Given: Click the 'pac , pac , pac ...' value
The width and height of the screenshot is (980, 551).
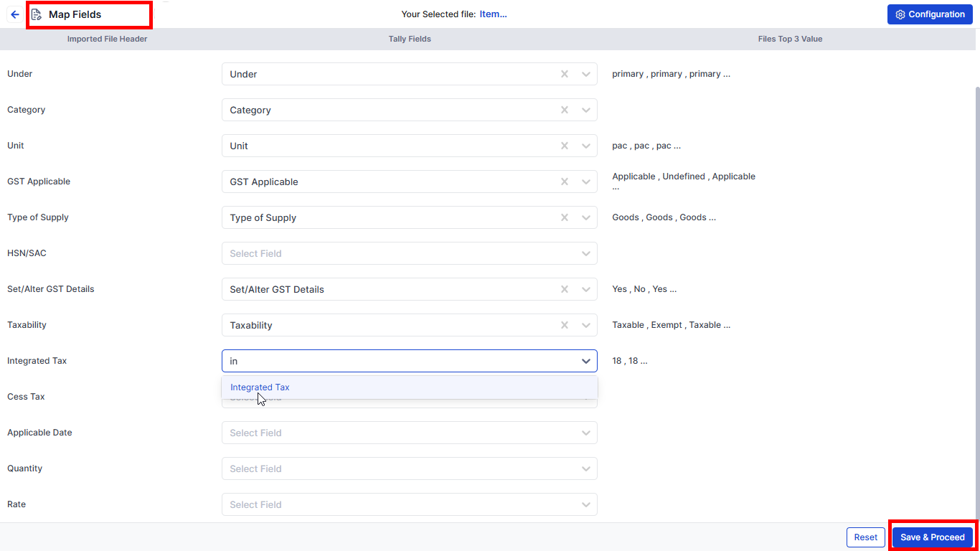Looking at the screenshot, I should click(646, 146).
